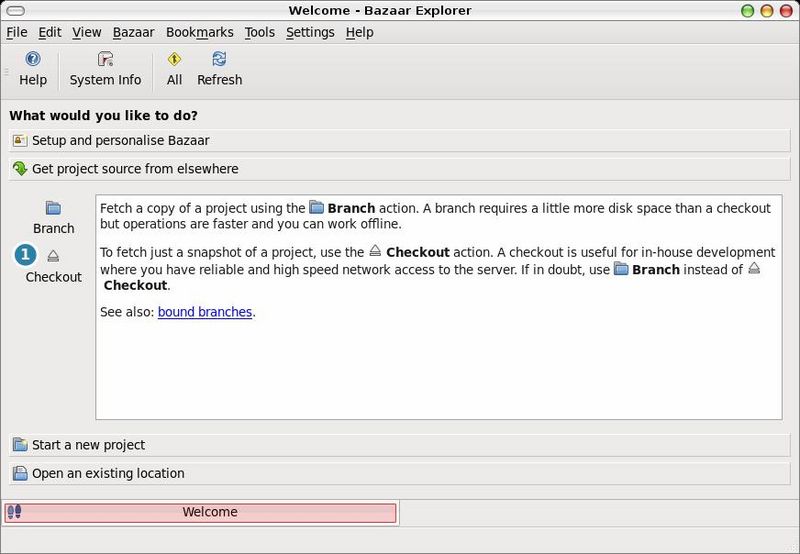Image resolution: width=800 pixels, height=554 pixels.
Task: Expand Open an existing location section
Action: (x=399, y=473)
